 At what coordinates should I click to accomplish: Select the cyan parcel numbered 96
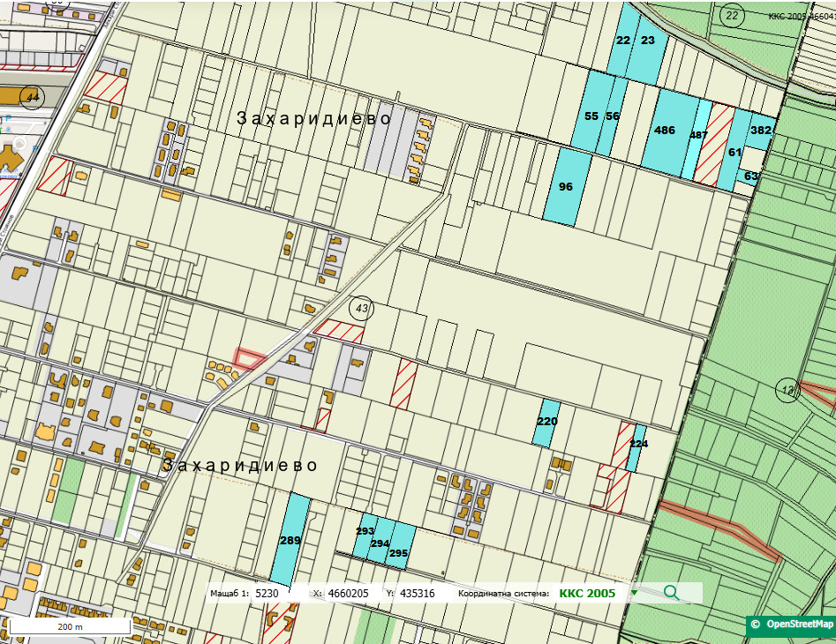tap(567, 187)
